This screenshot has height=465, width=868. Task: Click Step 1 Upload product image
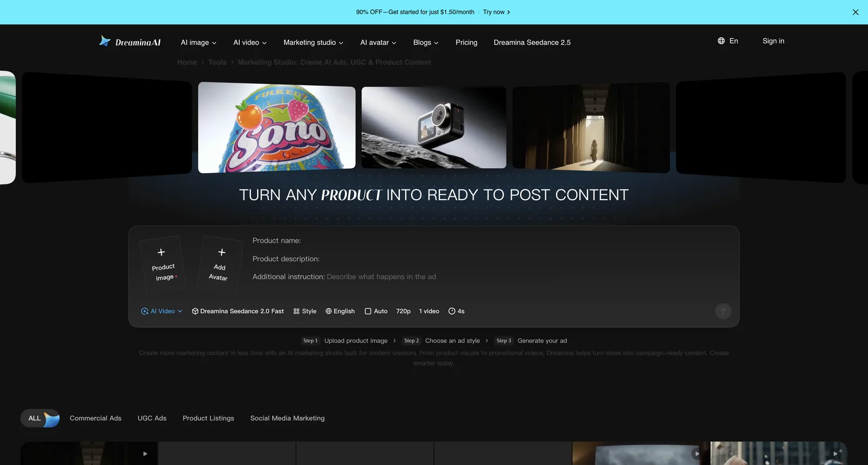tap(345, 341)
